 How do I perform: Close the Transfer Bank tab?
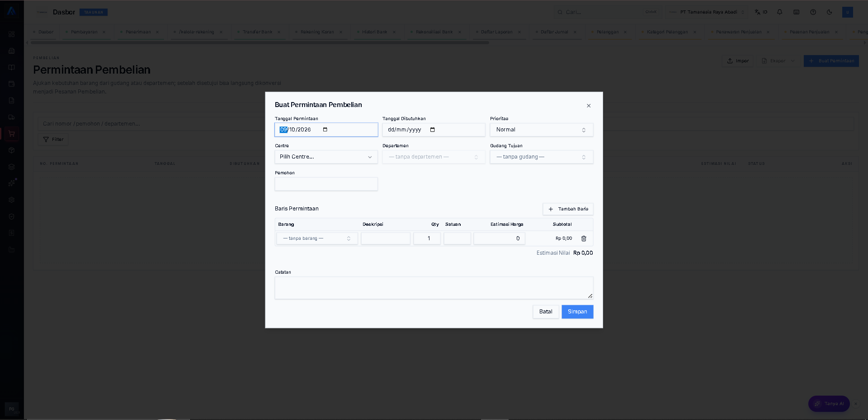click(279, 32)
